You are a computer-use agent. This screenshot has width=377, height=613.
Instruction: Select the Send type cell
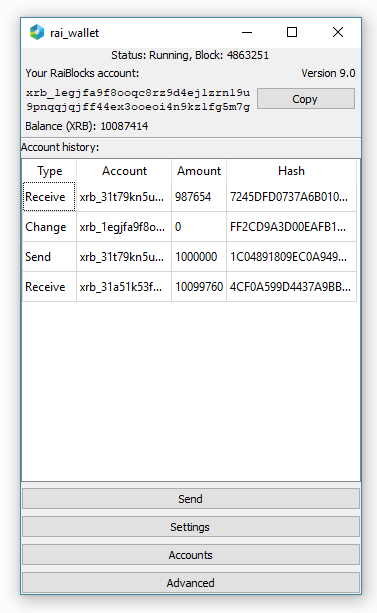[49, 257]
